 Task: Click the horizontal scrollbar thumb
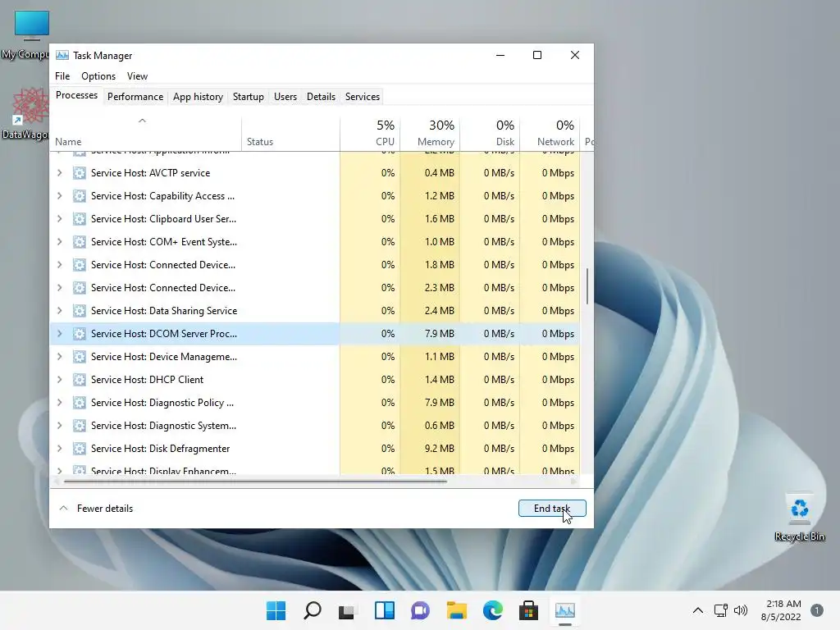tap(255, 482)
